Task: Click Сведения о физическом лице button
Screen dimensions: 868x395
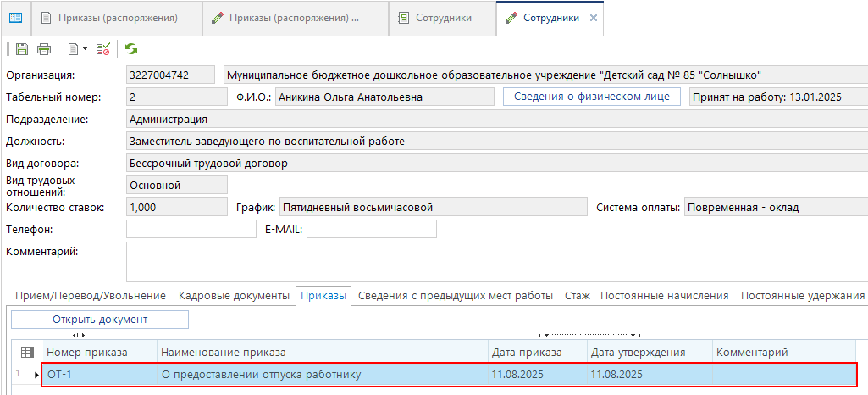Action: coord(592,97)
